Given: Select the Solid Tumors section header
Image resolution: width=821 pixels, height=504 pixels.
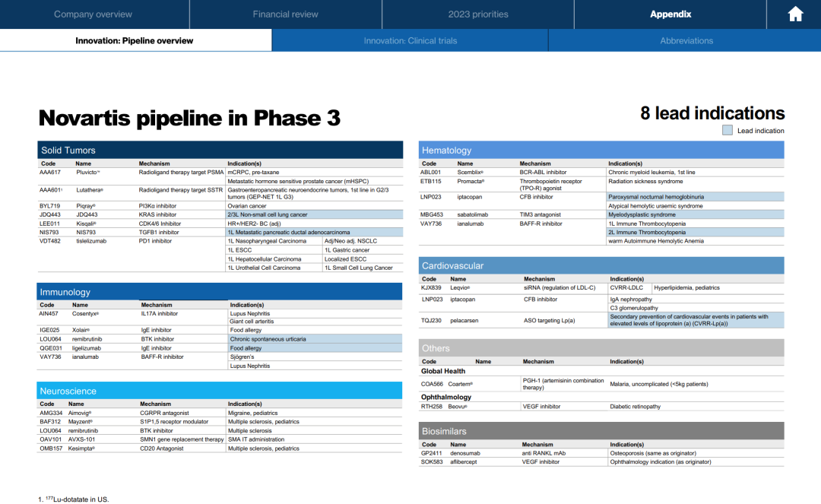Looking at the screenshot, I should pyautogui.click(x=220, y=150).
